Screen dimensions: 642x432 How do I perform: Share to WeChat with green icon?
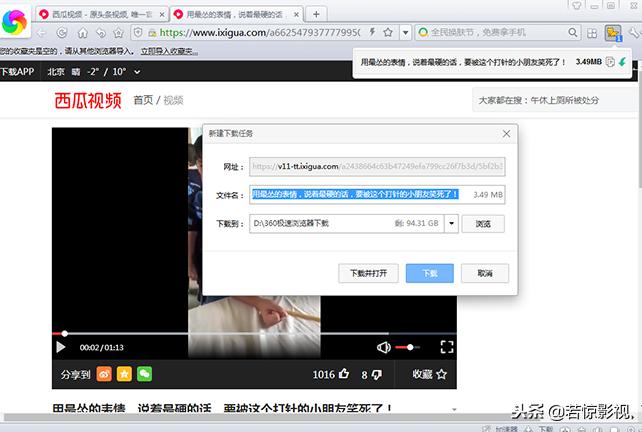point(145,374)
